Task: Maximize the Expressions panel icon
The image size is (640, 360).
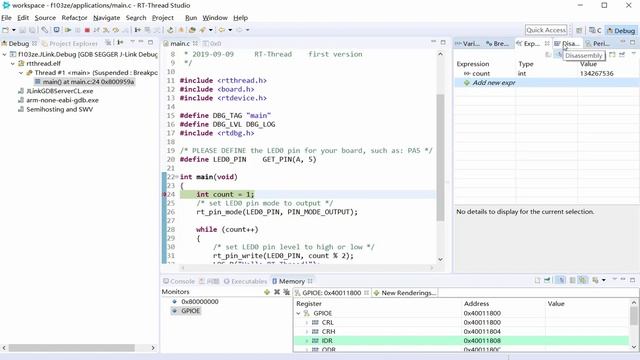Action: point(632,42)
